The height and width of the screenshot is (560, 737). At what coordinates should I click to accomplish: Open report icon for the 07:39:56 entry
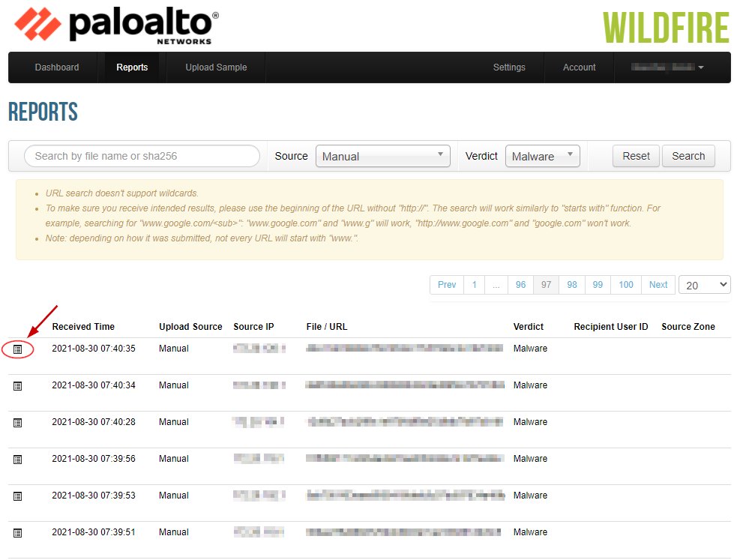pos(17,459)
